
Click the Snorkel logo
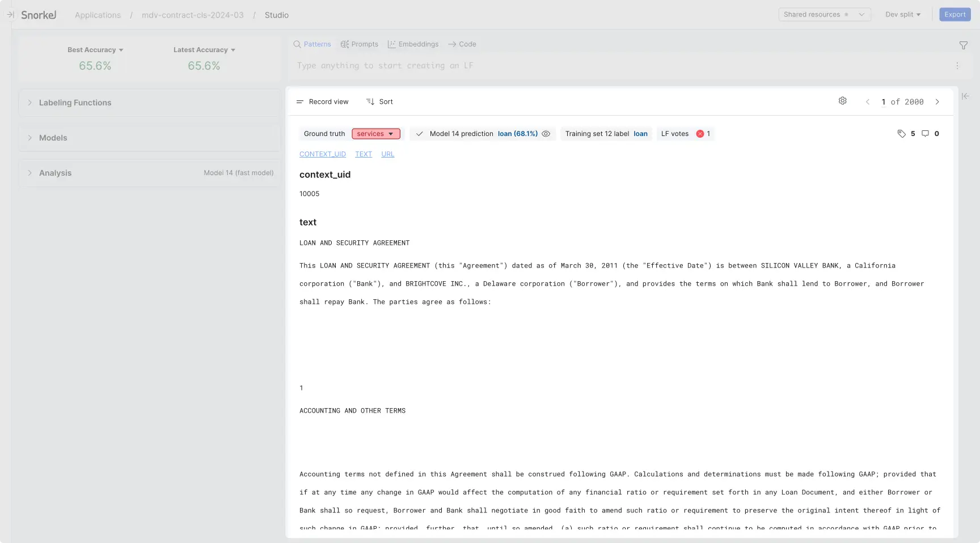(39, 15)
